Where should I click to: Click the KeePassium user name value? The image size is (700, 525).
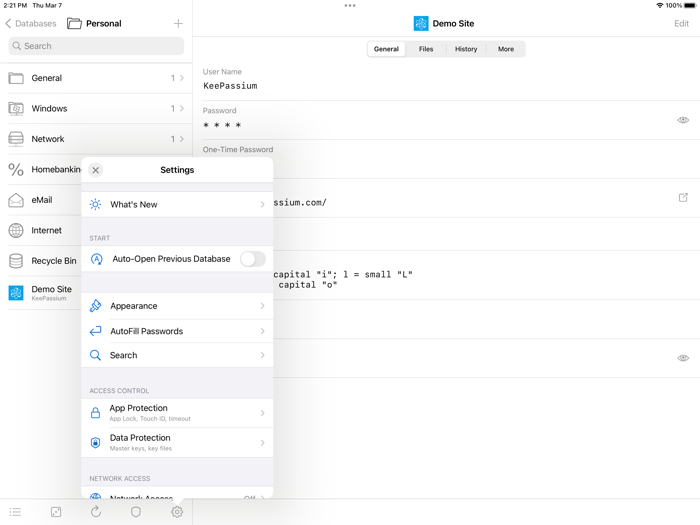[x=230, y=86]
